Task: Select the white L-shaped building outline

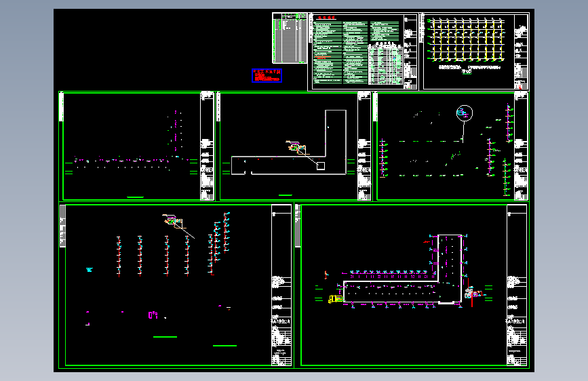Action: 289,142
